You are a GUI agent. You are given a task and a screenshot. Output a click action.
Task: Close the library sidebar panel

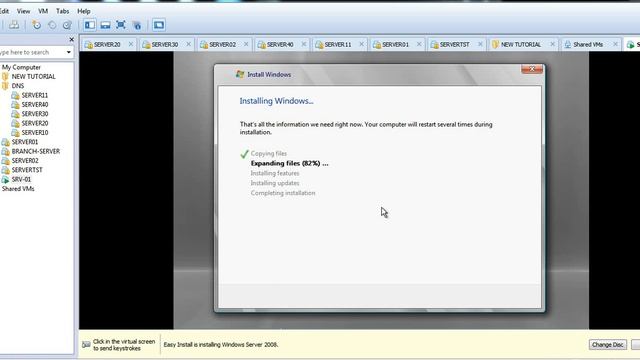[71, 40]
